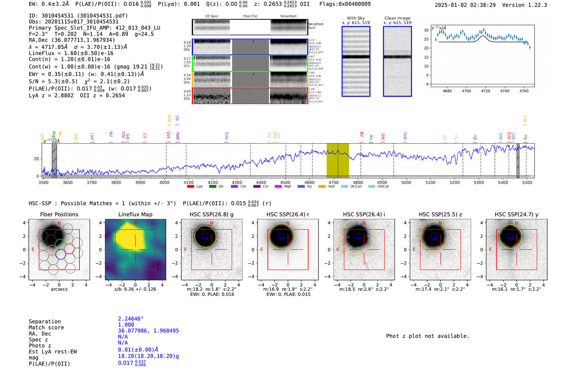The image size is (576, 392).
Task: Click 'Phot z plot not available.' text
Action: pyautogui.click(x=427, y=336)
